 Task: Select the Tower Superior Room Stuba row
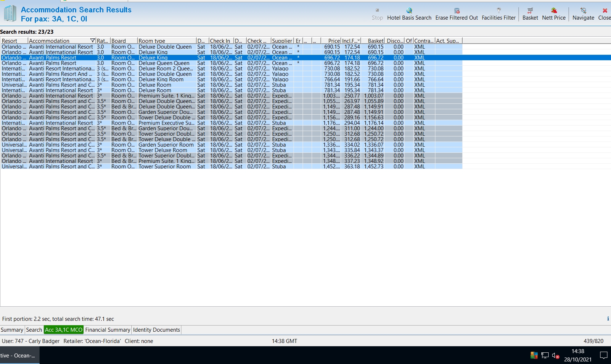click(164, 167)
